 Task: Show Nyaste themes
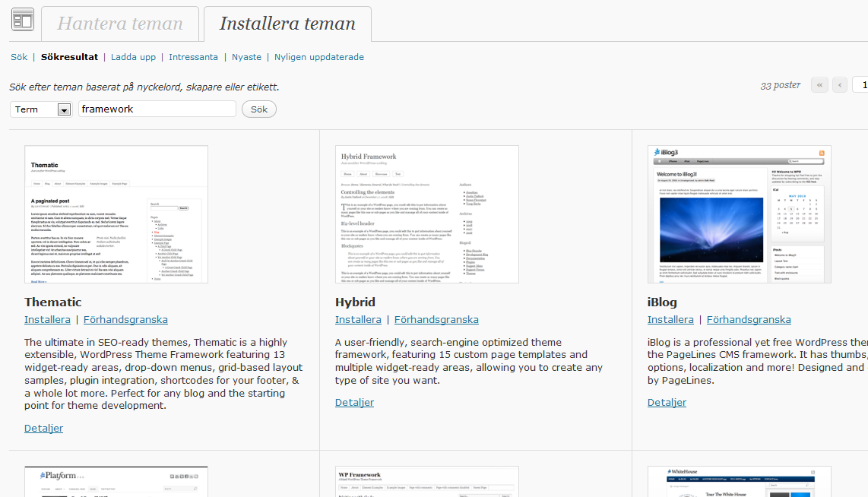[x=246, y=57]
